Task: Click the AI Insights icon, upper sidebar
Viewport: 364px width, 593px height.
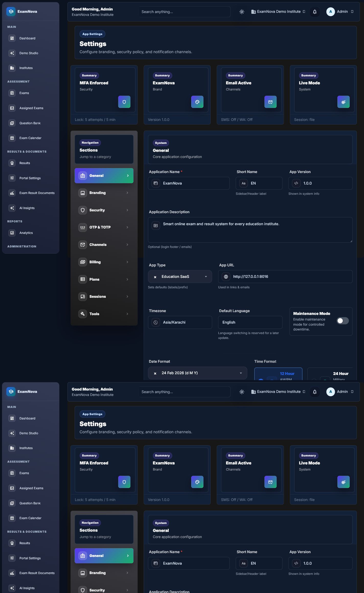Action: coord(12,208)
